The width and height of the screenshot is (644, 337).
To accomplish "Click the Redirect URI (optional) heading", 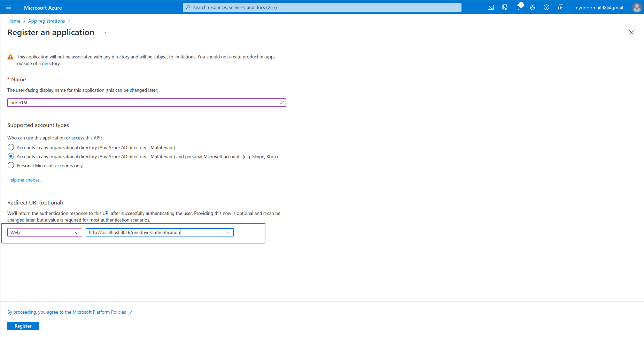I will tap(35, 203).
